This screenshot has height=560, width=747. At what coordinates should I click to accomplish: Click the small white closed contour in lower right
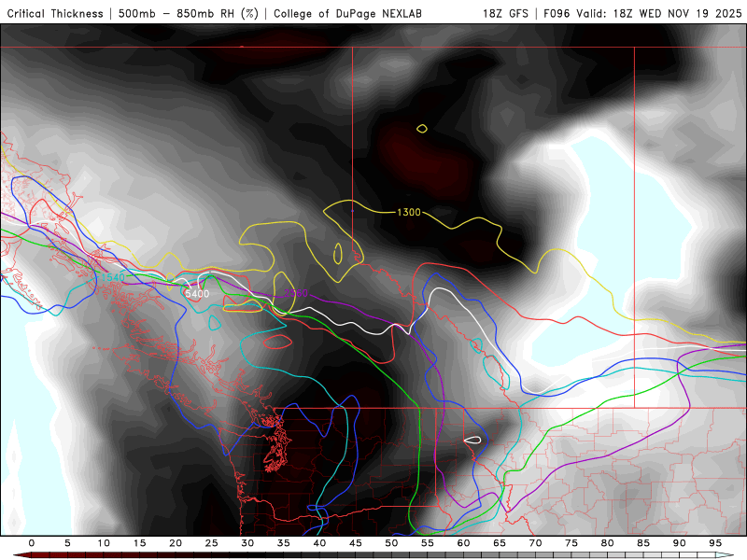tap(472, 440)
